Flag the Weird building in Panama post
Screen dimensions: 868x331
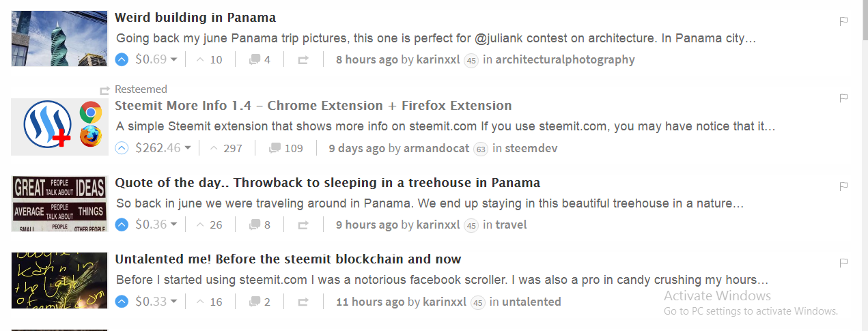tap(843, 21)
